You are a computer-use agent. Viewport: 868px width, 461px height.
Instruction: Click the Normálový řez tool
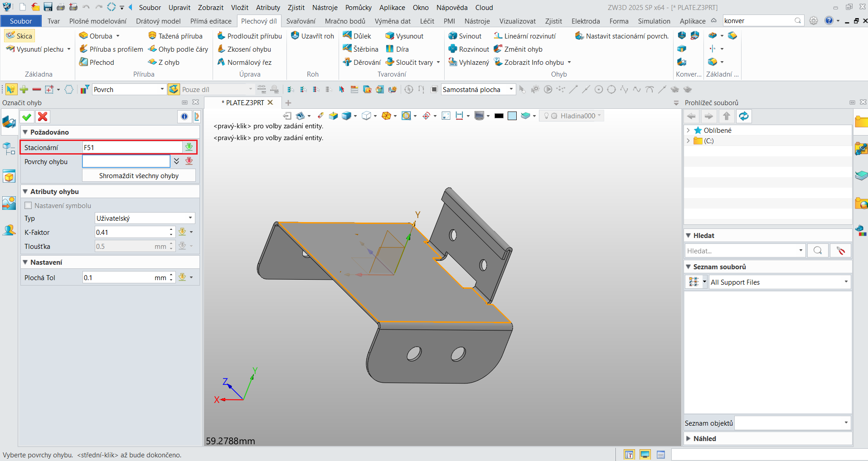pyautogui.click(x=244, y=62)
